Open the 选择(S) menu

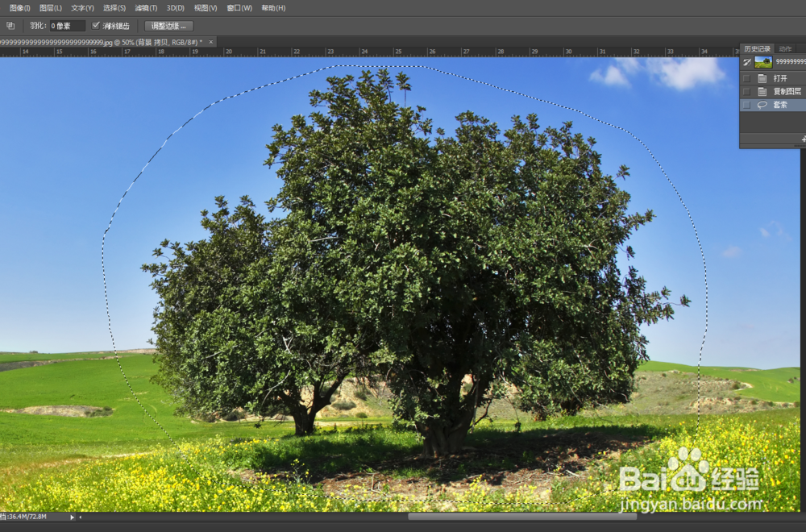(x=114, y=8)
